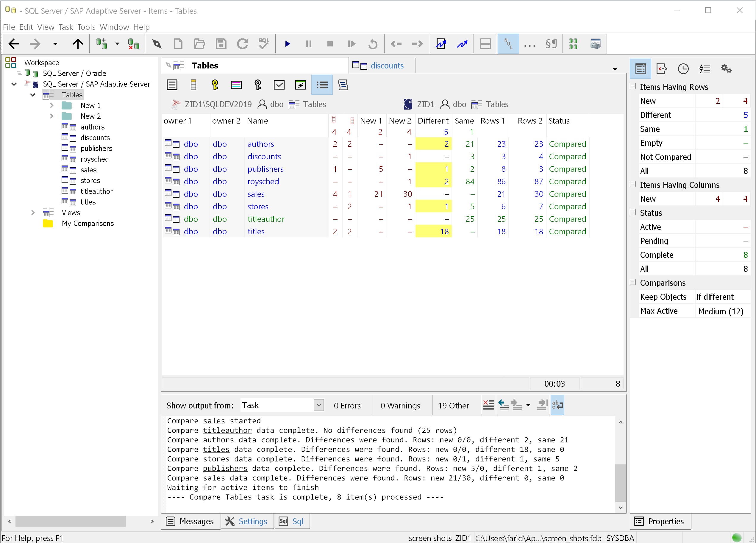Select the stores table in workspace tree
This screenshot has height=543, width=756.
[x=90, y=180]
